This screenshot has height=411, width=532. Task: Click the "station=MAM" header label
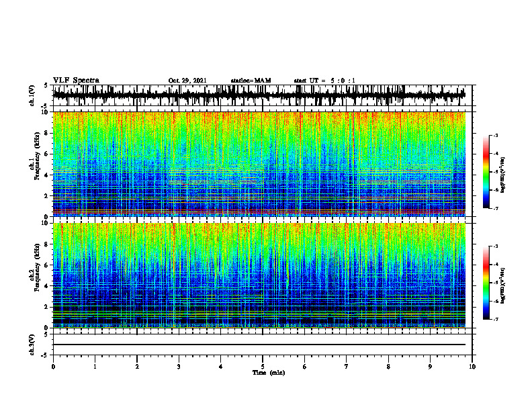pos(251,81)
